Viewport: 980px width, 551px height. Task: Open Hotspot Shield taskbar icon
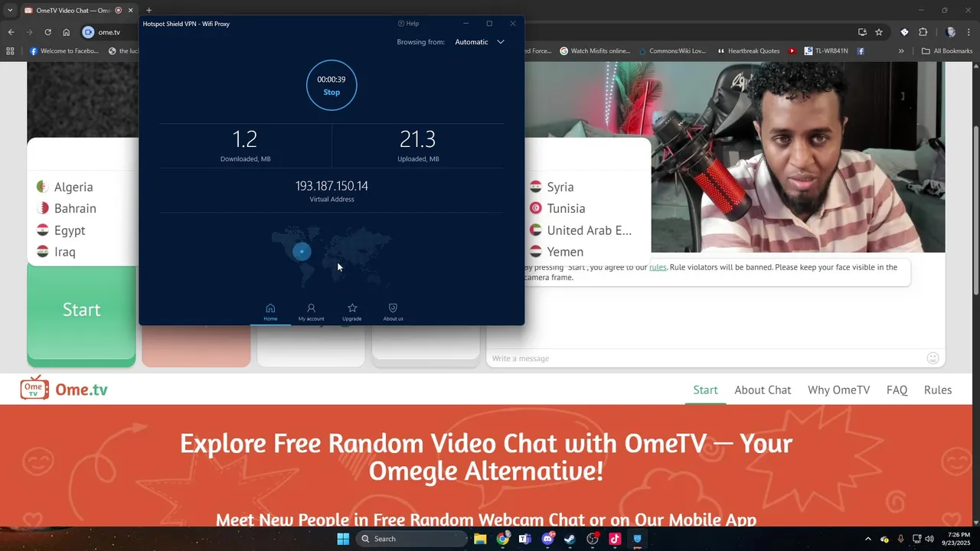click(x=637, y=539)
